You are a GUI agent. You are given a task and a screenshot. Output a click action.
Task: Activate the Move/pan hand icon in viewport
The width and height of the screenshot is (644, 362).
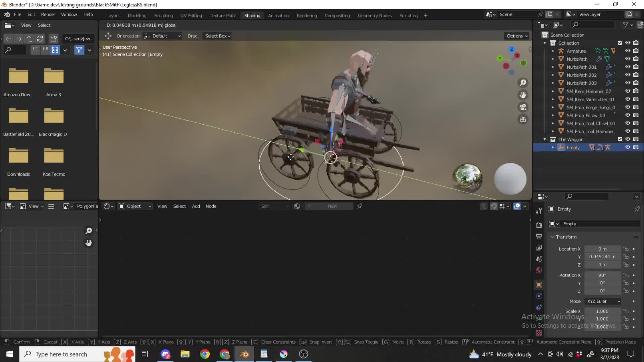point(523,95)
